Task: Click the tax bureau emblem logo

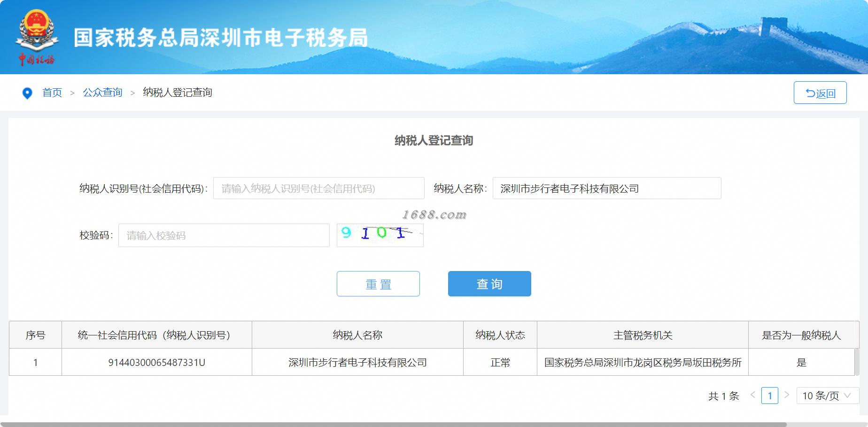Action: pyautogui.click(x=37, y=37)
